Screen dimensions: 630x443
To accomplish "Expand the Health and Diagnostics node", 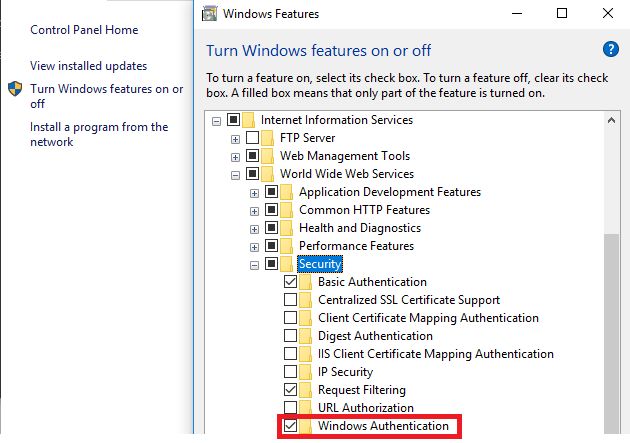I will coord(254,229).
